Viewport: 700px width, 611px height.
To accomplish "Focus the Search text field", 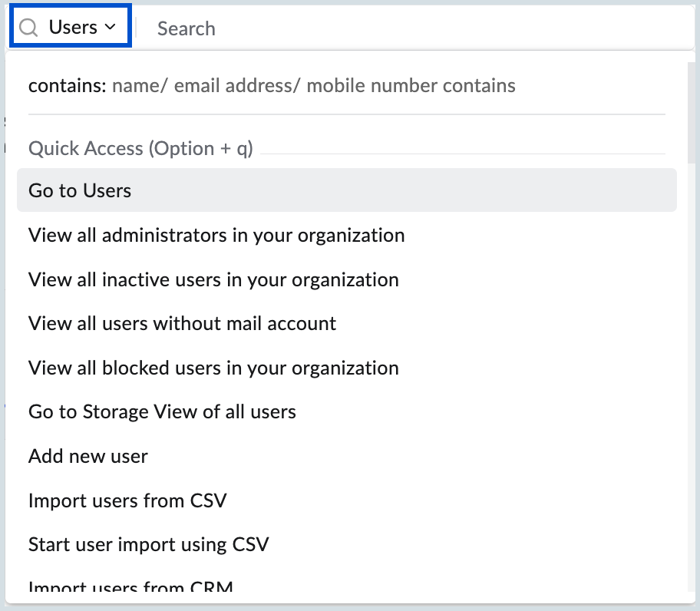I will pyautogui.click(x=414, y=28).
